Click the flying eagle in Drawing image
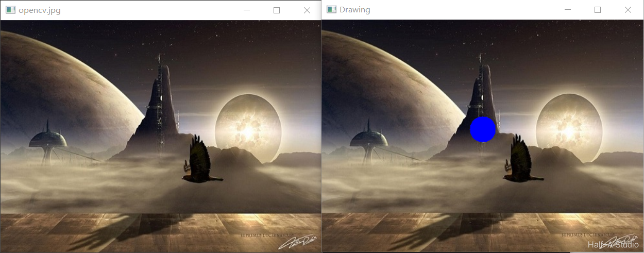 (x=523, y=159)
